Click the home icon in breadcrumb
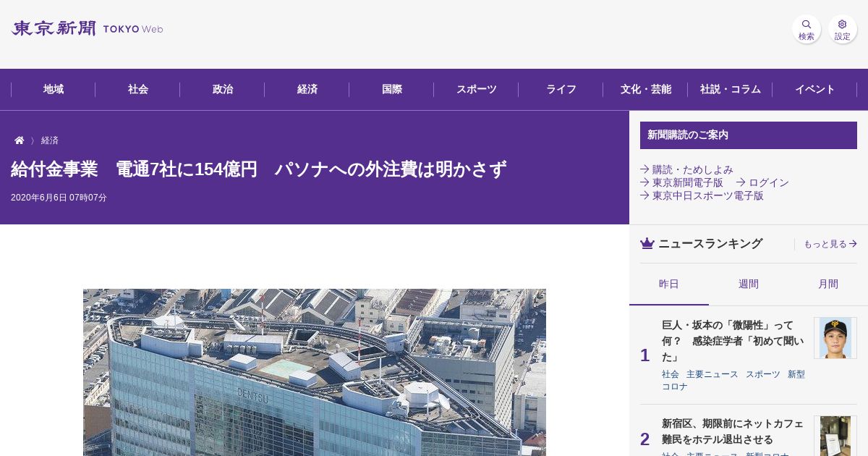Screen dimensions: 868x456 (x=20, y=140)
